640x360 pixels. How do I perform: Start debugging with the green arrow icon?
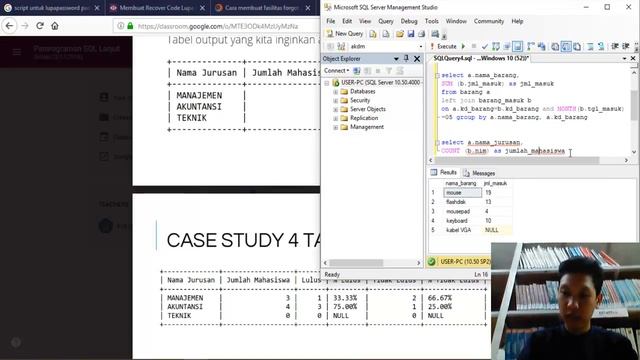(x=463, y=47)
